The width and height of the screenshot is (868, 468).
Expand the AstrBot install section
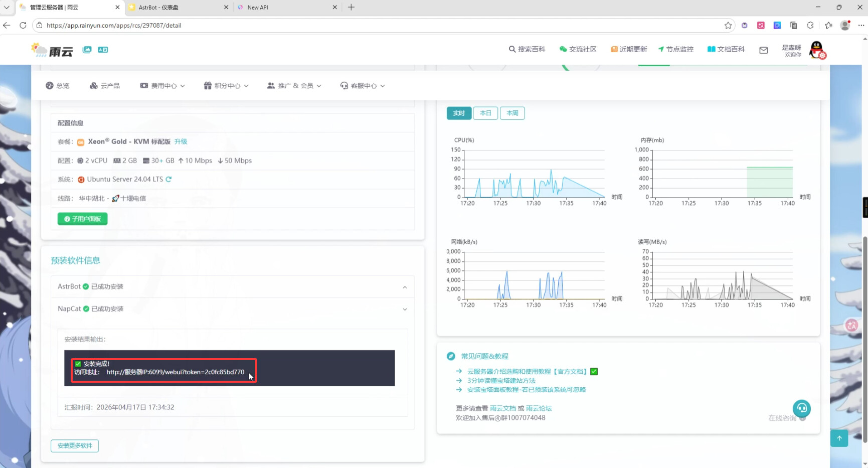(x=405, y=287)
